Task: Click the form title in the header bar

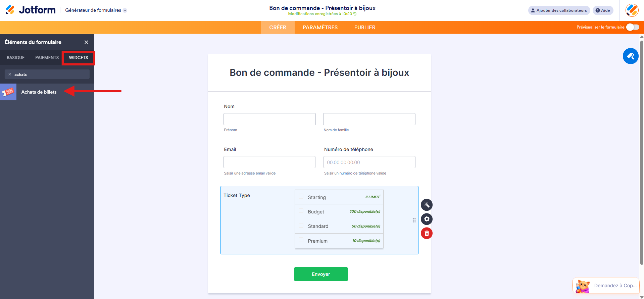Action: point(322,8)
